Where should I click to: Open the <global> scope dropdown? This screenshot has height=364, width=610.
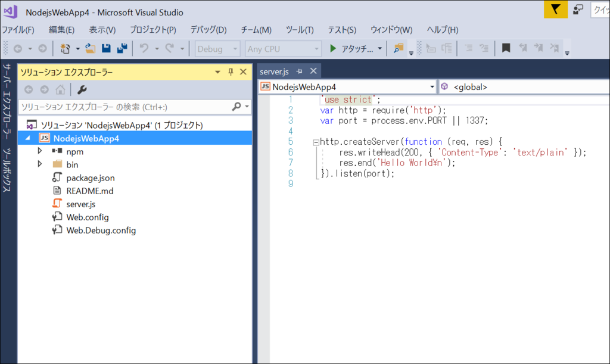tap(524, 87)
